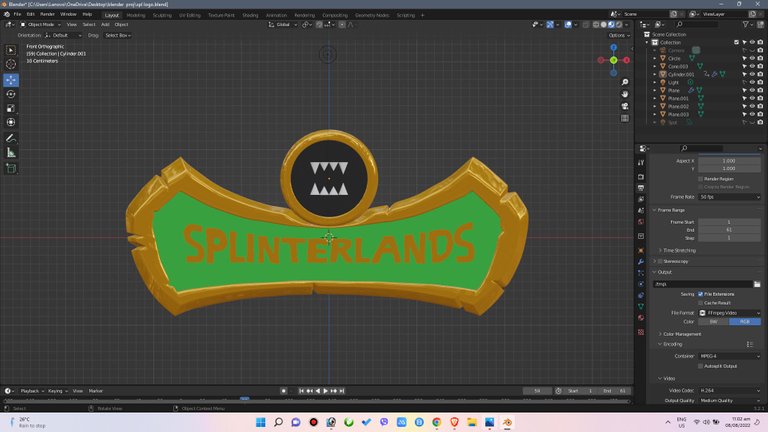Open the Tool properties tab icon
Viewport: 768px width, 432px height.
point(641,163)
